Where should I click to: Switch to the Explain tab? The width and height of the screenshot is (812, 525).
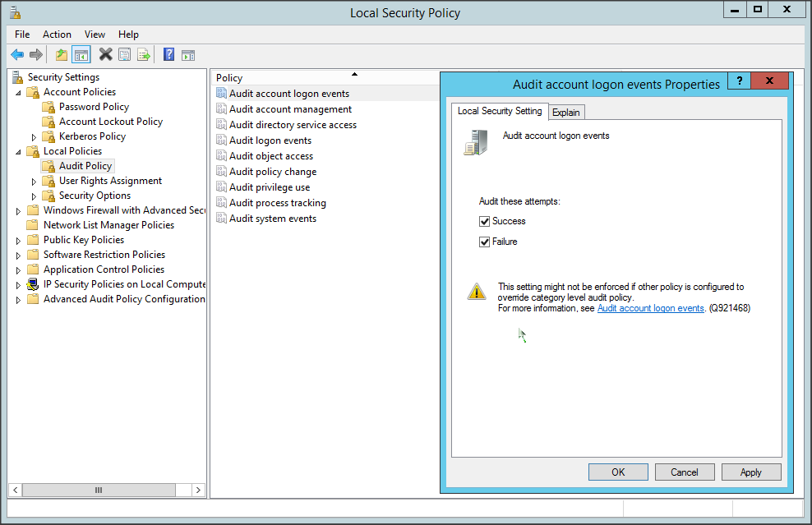(x=565, y=113)
